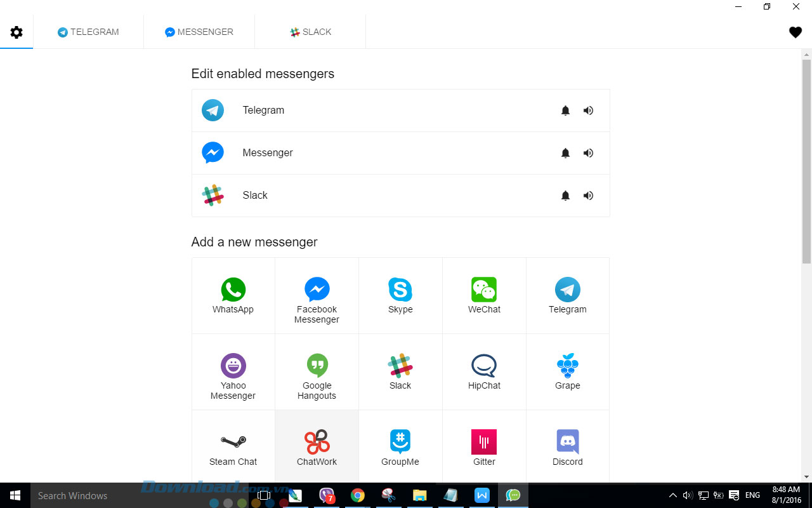The image size is (812, 508).
Task: Pick Steam Chat from the list
Action: (x=233, y=448)
